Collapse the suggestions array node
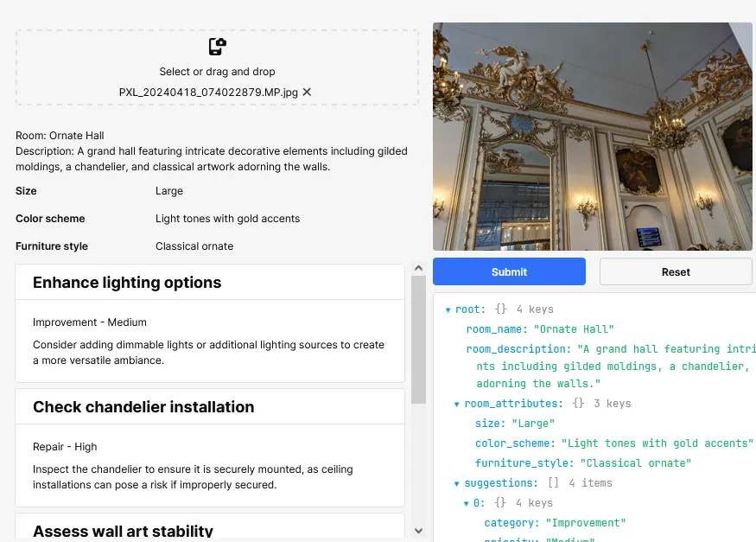This screenshot has width=756, height=542. [x=457, y=483]
